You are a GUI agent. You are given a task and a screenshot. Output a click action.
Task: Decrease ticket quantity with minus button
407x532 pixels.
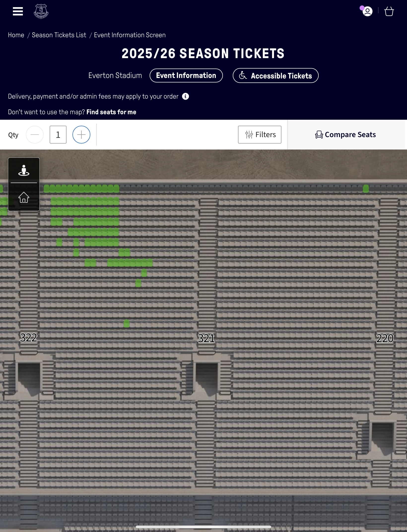click(35, 135)
